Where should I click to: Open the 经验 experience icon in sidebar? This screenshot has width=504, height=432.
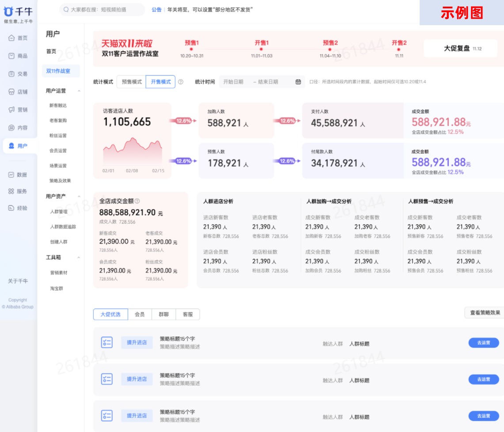pos(11,208)
